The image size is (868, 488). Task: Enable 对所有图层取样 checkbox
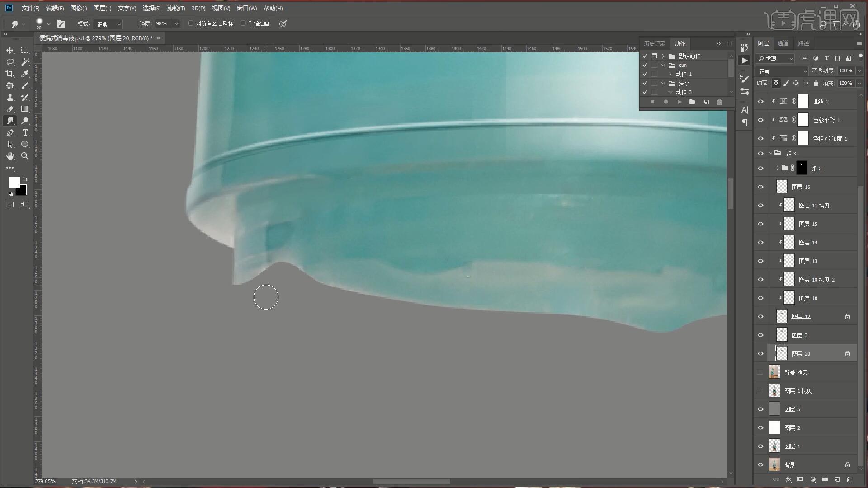(x=191, y=23)
